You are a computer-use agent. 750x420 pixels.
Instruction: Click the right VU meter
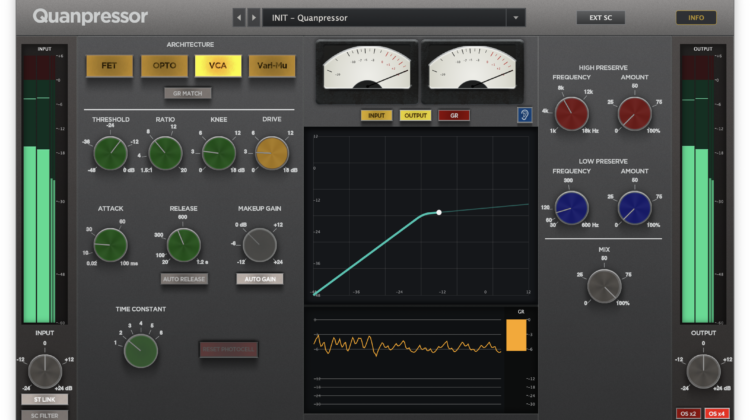point(472,71)
